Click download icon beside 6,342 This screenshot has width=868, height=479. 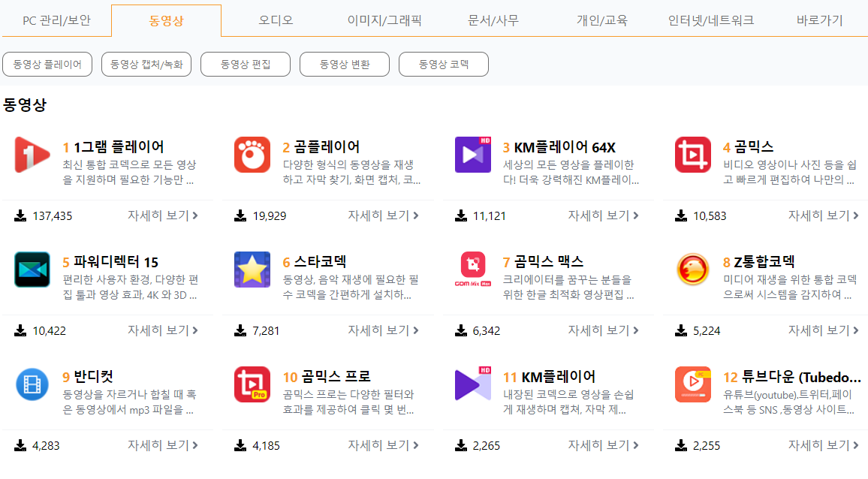click(x=460, y=330)
